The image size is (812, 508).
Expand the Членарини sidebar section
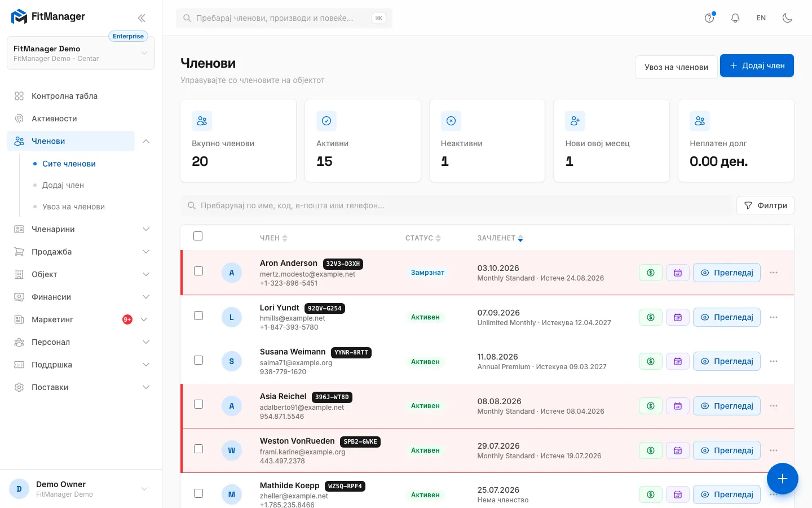click(x=82, y=229)
